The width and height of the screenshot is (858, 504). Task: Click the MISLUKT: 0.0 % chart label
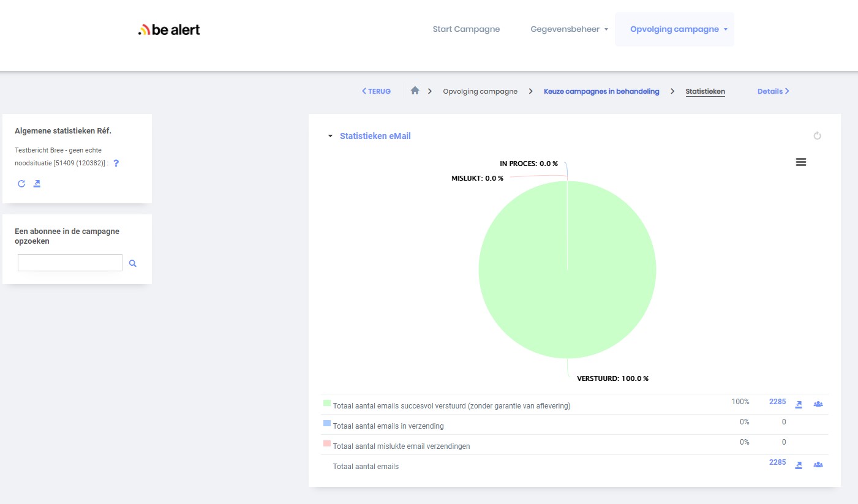point(477,178)
